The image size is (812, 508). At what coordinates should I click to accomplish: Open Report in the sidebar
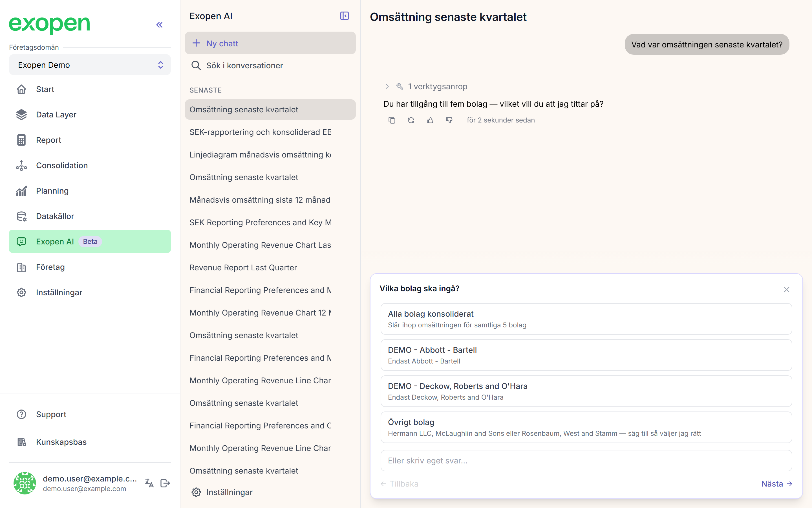[x=90, y=140]
